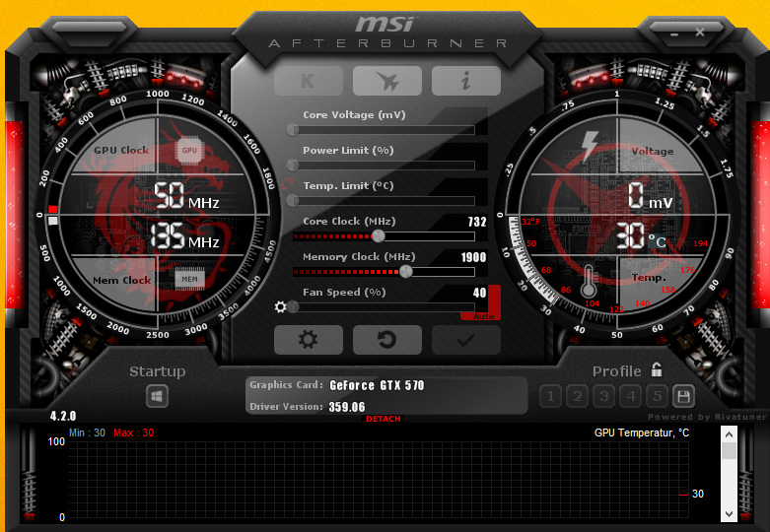
Task: Click the MSI Afterburner logo
Action: click(386, 33)
